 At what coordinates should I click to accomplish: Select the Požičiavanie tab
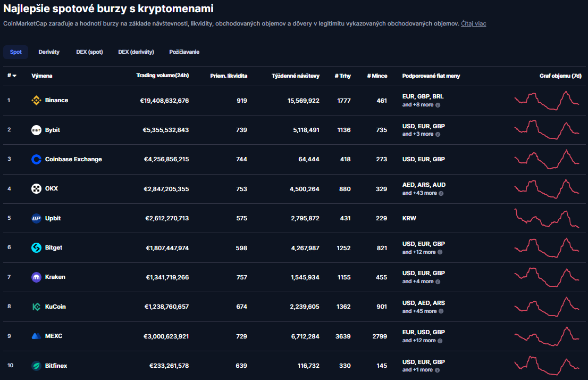(x=184, y=52)
